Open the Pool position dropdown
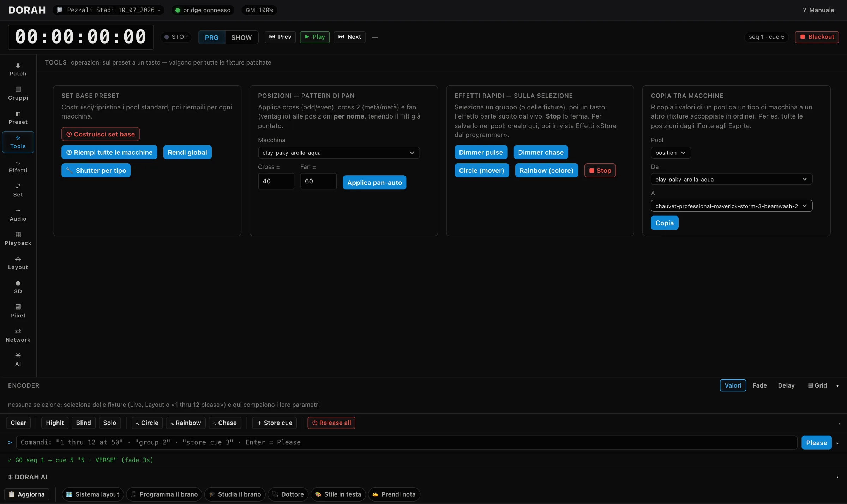Screen dimensions: 847x504 671,153
